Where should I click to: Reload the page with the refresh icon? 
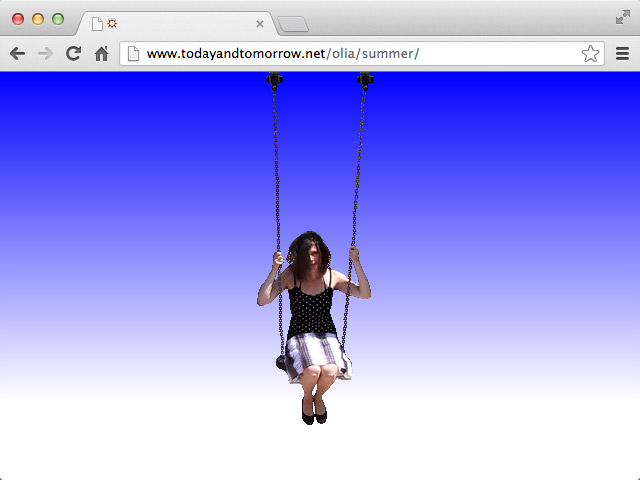pyautogui.click(x=73, y=53)
